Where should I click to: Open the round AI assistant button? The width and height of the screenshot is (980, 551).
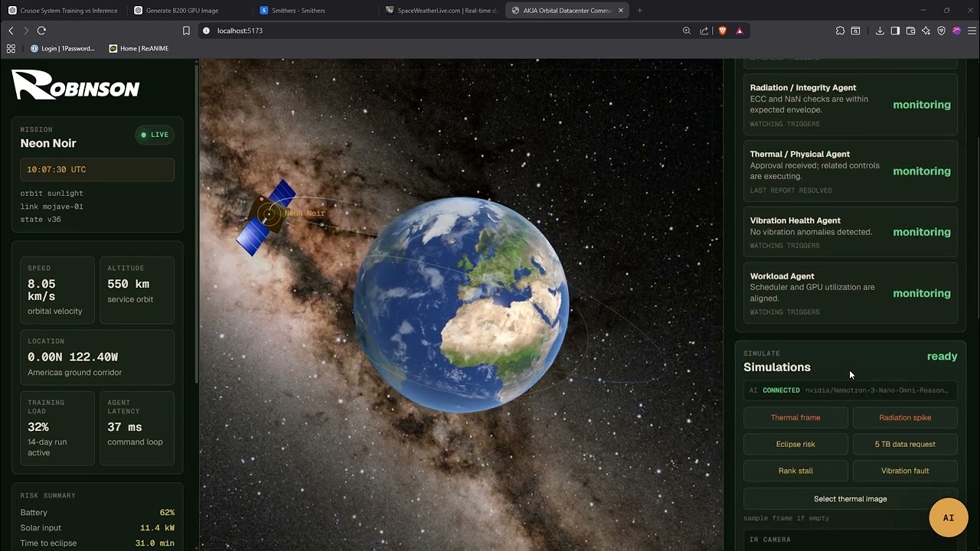pyautogui.click(x=949, y=518)
